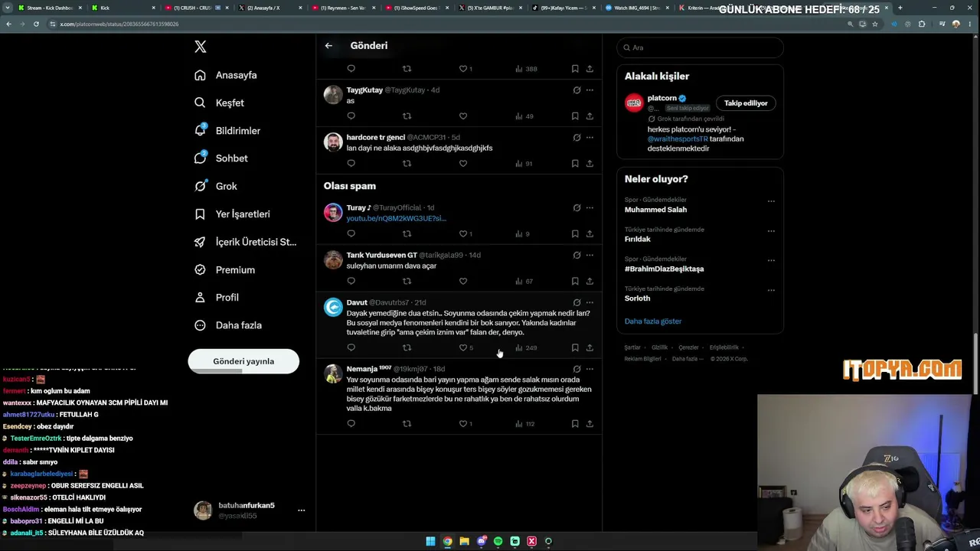Open Spotify from the taskbar
The width and height of the screenshot is (980, 551).
point(498,542)
